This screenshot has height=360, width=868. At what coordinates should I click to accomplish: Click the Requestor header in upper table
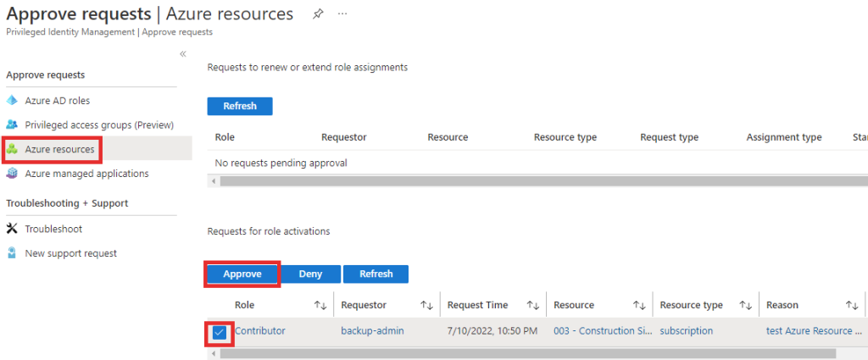click(344, 137)
